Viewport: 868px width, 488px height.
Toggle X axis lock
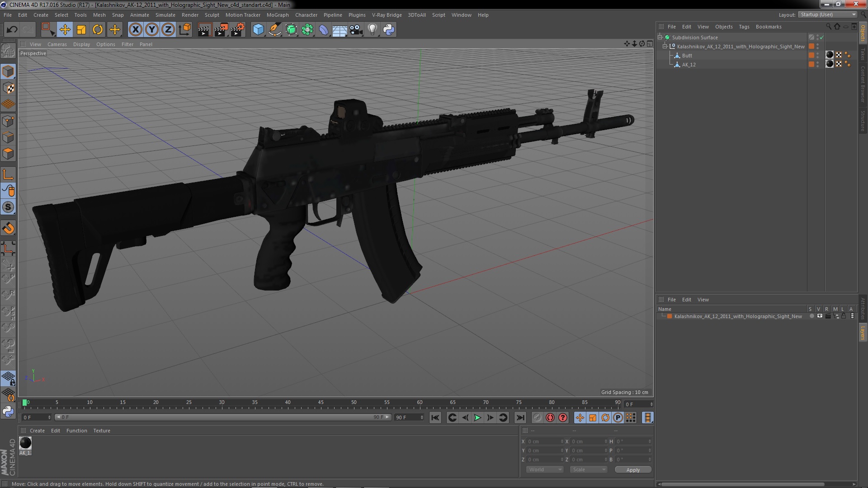[x=135, y=30]
